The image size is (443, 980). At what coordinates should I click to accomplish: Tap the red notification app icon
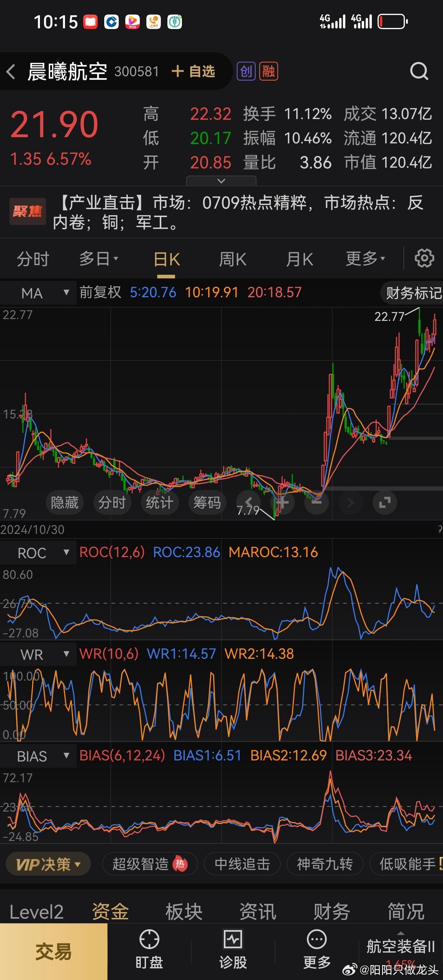(x=90, y=22)
